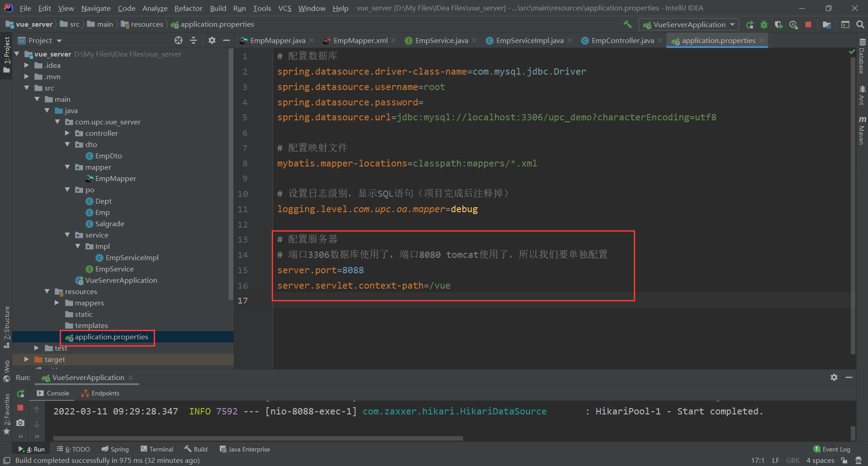Collapse the dto package
868x466 pixels.
coord(67,144)
